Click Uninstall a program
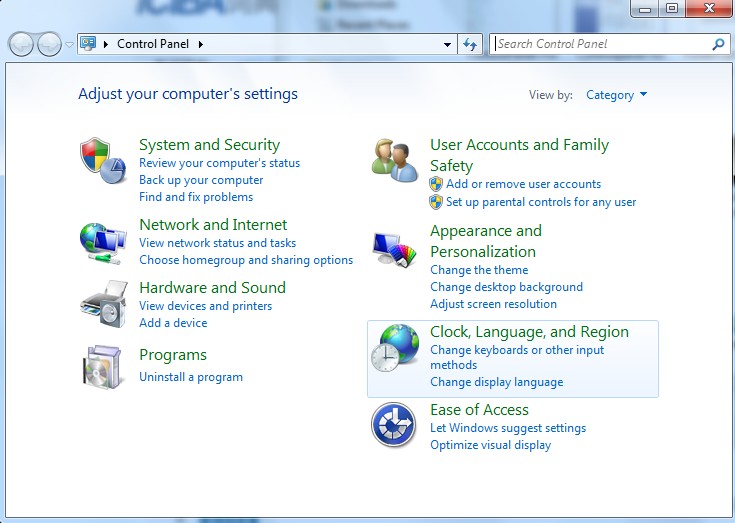 [x=191, y=377]
